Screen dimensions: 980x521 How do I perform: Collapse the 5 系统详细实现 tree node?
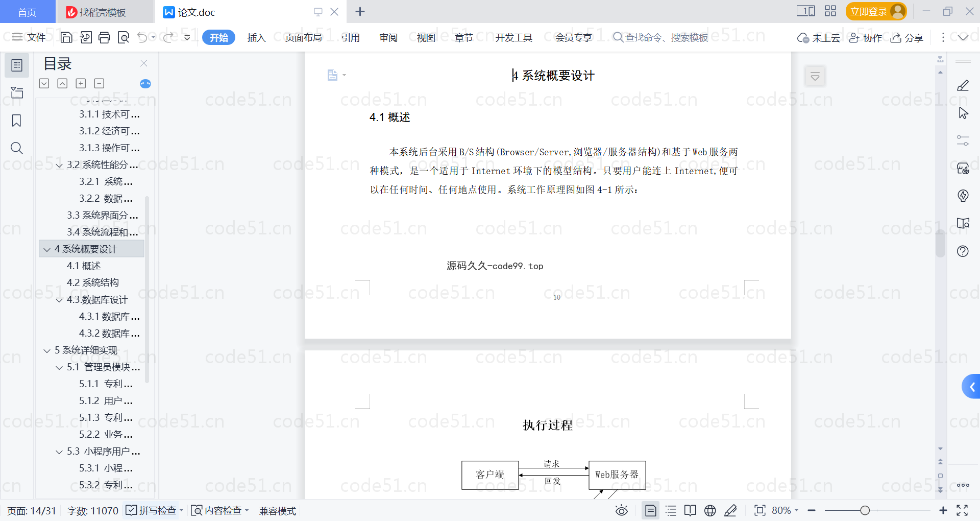click(x=47, y=350)
